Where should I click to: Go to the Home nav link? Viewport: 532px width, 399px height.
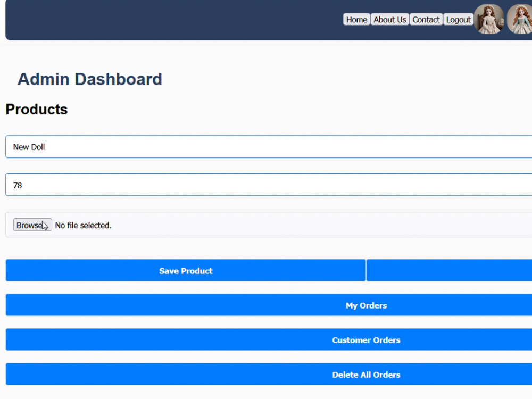coord(356,20)
